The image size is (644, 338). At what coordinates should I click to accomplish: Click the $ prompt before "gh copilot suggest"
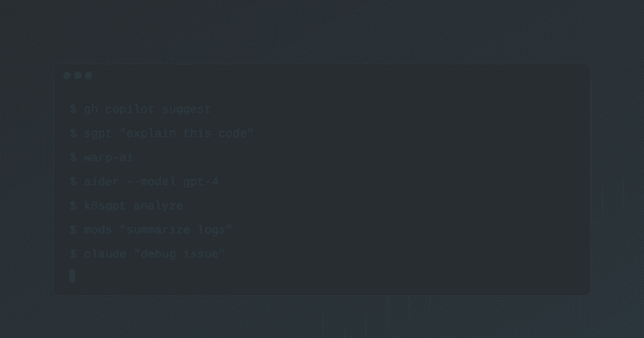[72, 109]
